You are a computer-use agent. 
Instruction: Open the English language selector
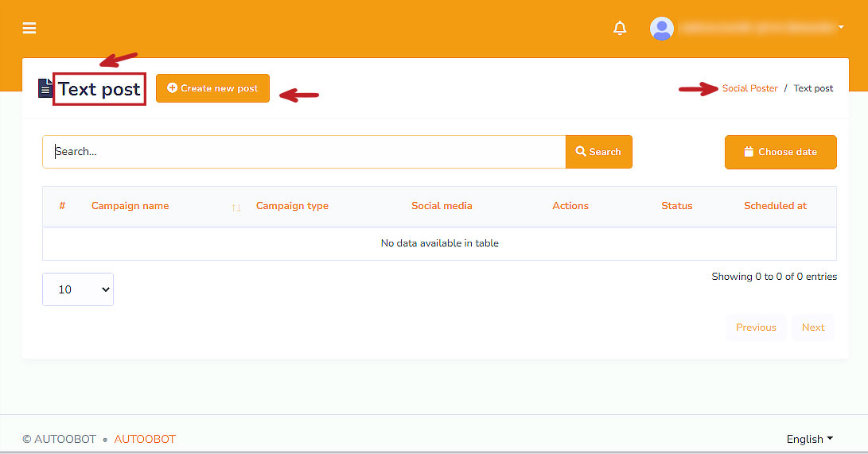(809, 439)
